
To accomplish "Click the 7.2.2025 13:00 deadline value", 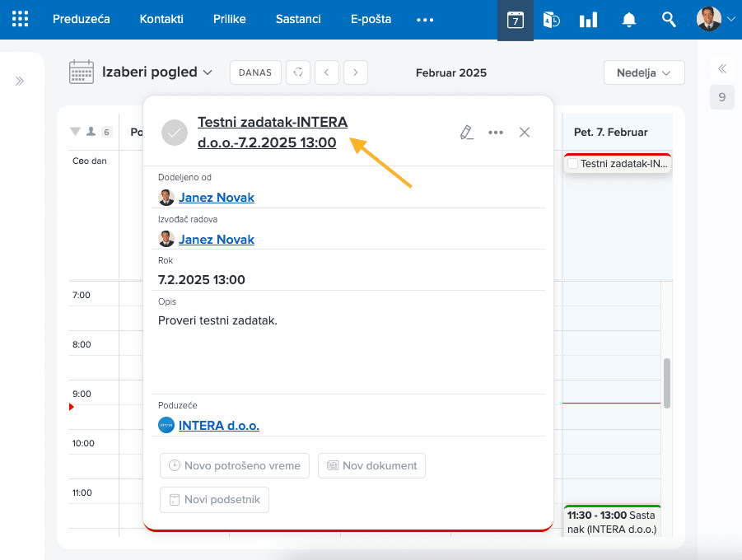I will (x=202, y=280).
